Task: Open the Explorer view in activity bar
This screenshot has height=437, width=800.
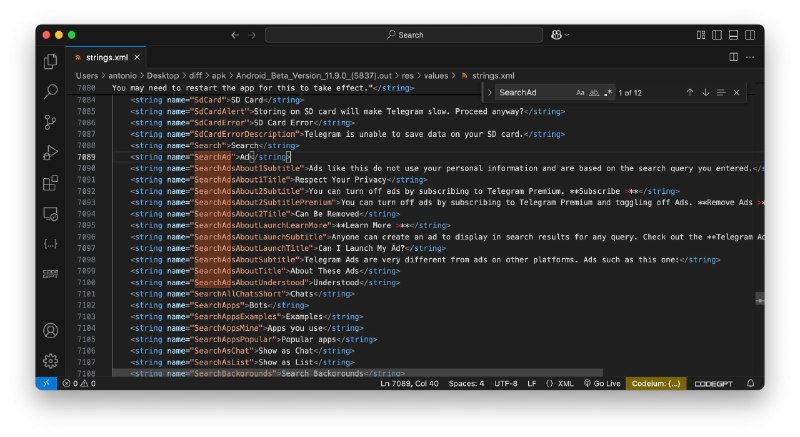Action: tap(50, 61)
